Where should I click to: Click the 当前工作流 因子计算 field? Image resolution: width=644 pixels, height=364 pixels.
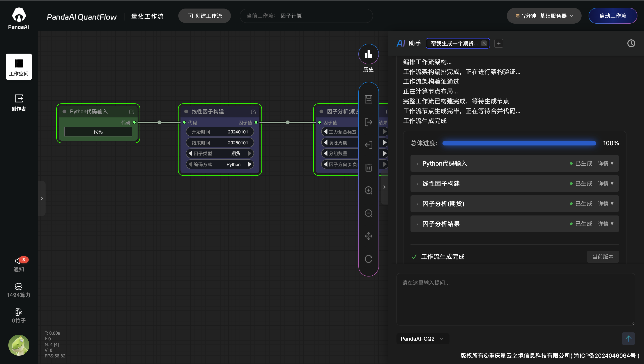306,16
